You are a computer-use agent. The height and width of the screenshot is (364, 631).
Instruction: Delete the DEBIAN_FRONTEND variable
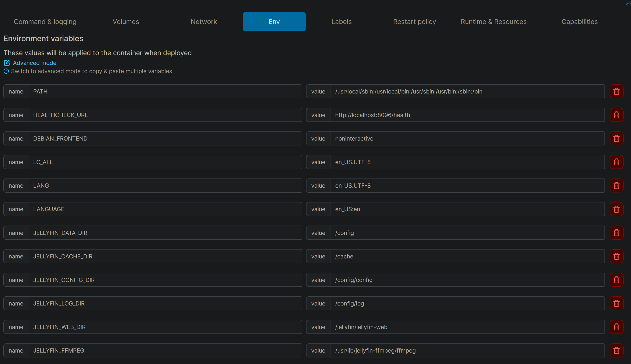coord(616,138)
